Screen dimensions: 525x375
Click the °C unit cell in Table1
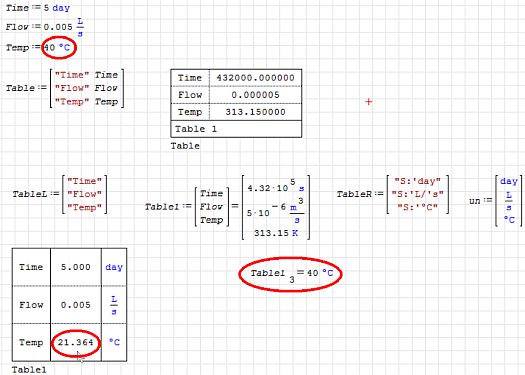pyautogui.click(x=114, y=342)
